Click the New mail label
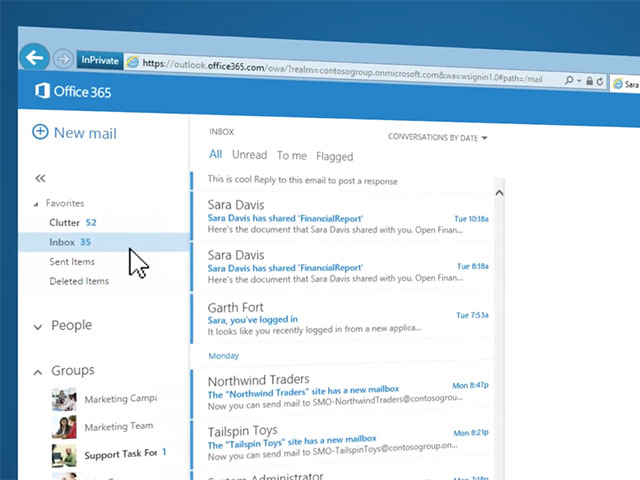This screenshot has width=640, height=480. (x=85, y=133)
